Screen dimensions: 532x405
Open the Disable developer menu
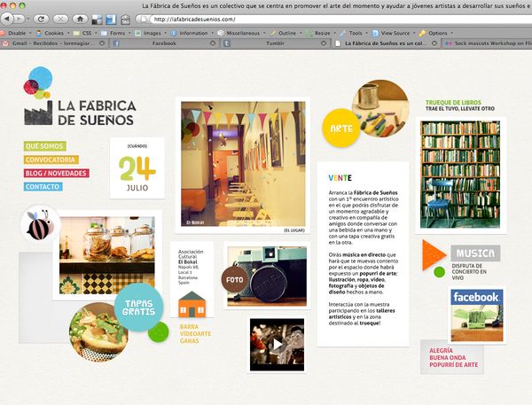tap(16, 33)
